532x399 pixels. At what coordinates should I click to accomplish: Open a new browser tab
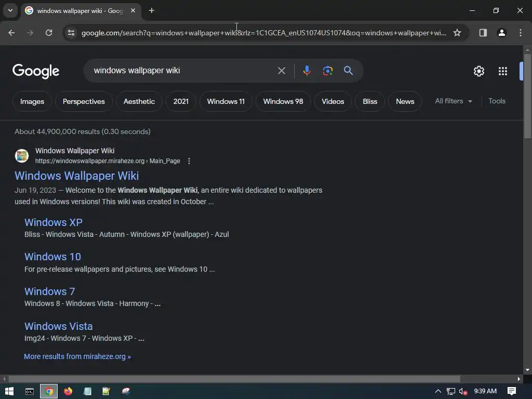tap(152, 11)
